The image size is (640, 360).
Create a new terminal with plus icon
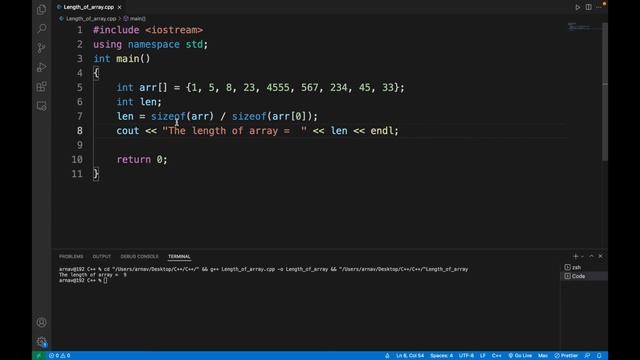tap(576, 256)
